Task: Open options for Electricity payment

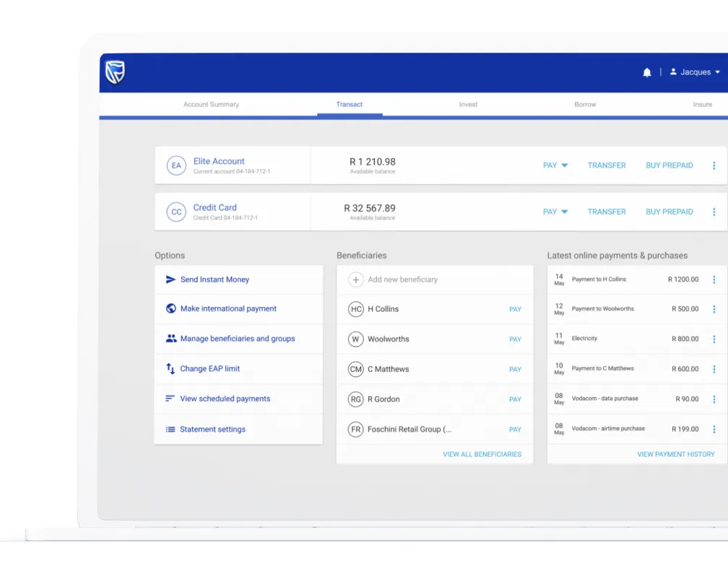Action: pos(714,339)
